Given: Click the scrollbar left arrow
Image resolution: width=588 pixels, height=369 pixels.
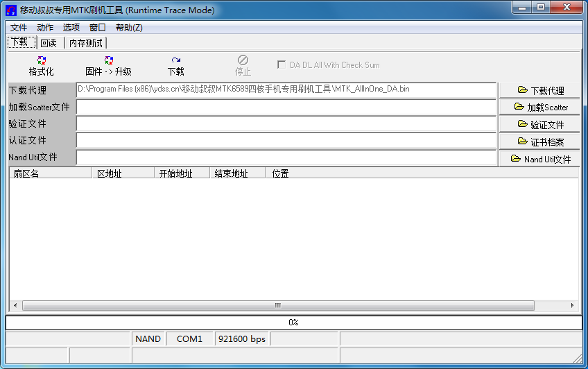Looking at the screenshot, I should (15, 305).
